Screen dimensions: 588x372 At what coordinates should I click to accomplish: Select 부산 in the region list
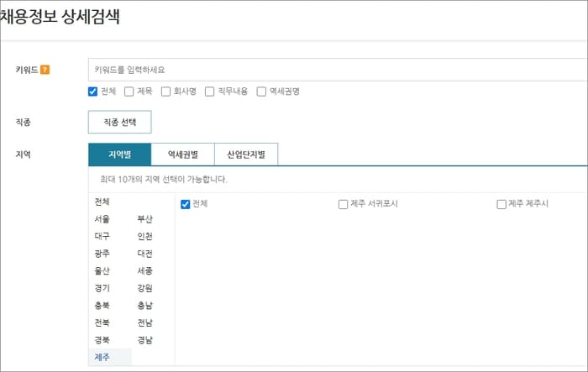pyautogui.click(x=144, y=219)
